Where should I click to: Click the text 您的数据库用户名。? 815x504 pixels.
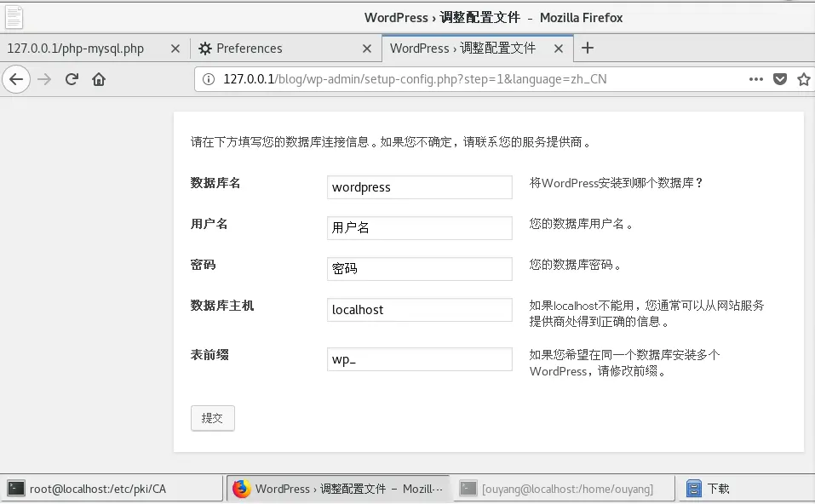(x=581, y=224)
